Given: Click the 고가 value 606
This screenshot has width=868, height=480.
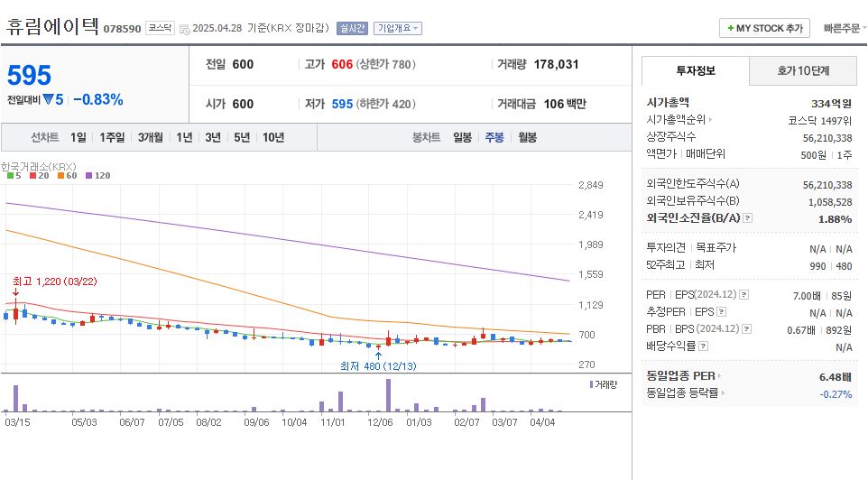Looking at the screenshot, I should click(x=342, y=64).
